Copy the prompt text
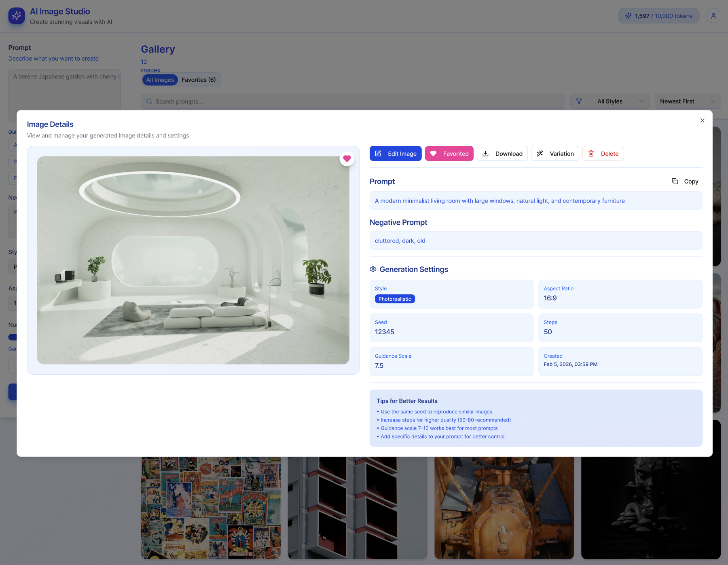Viewport: 728px width, 565px height. click(685, 181)
